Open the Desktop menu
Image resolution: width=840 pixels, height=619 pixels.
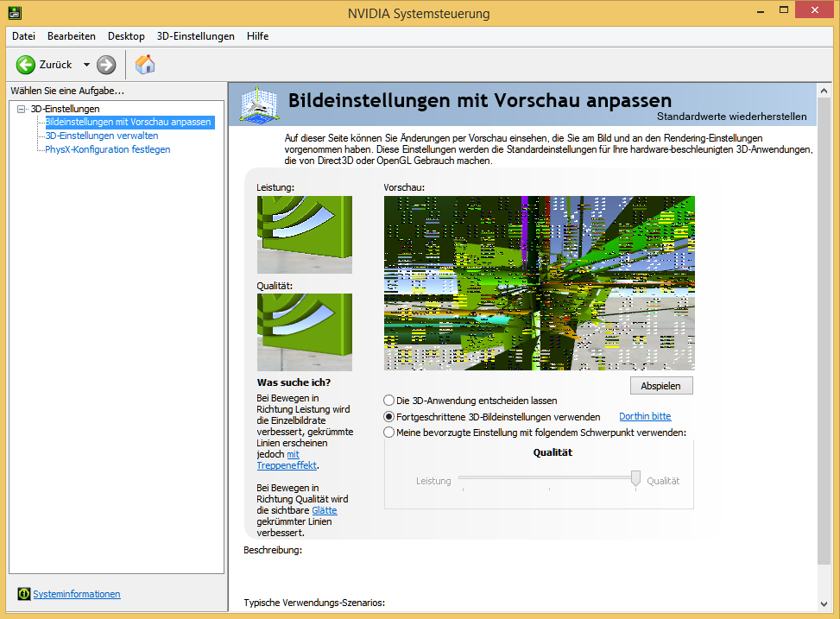pos(126,36)
